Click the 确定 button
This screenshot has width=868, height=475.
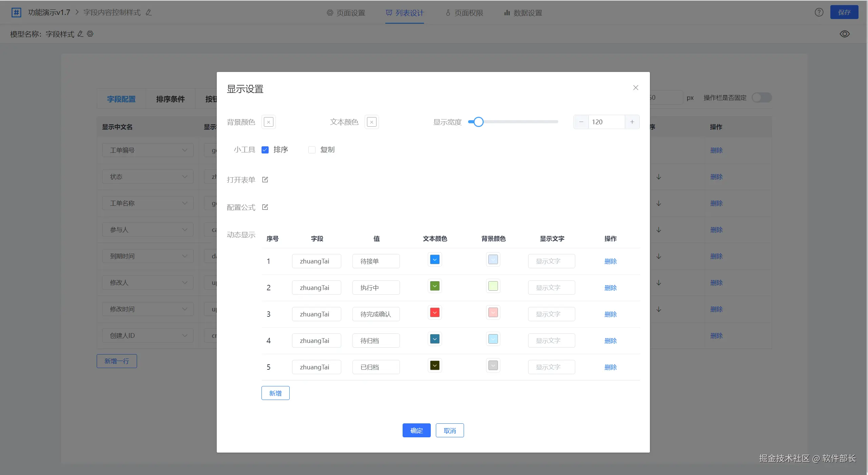(416, 431)
